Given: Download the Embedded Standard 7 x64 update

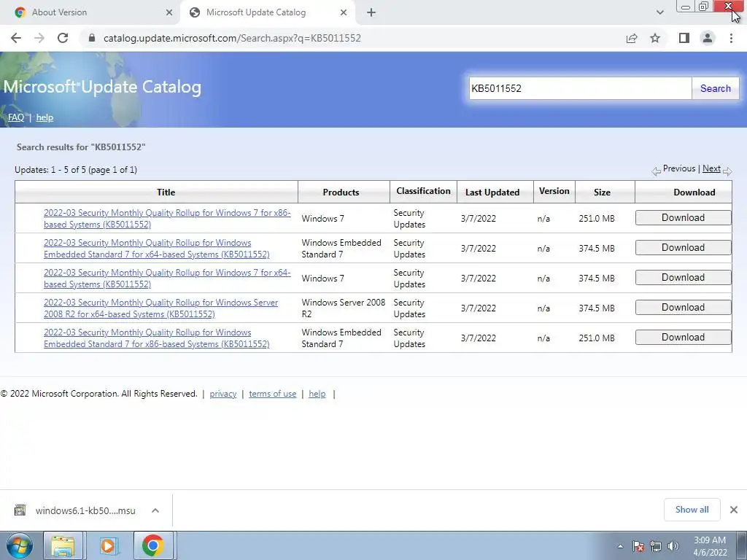Looking at the screenshot, I should (x=683, y=248).
